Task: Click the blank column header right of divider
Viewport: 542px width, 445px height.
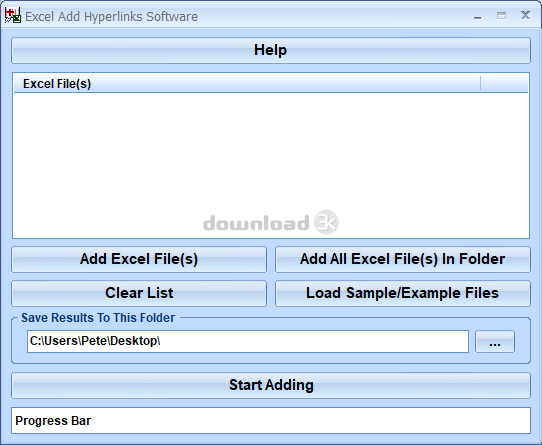Action: tap(504, 84)
